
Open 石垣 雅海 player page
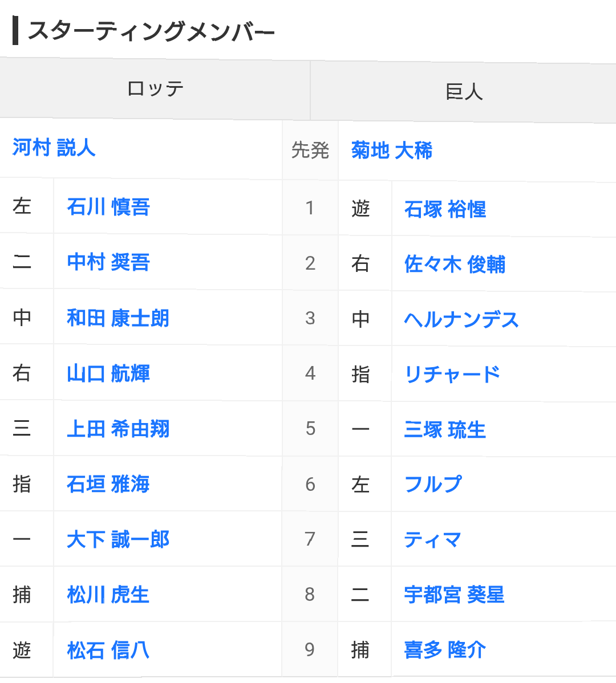(x=108, y=485)
